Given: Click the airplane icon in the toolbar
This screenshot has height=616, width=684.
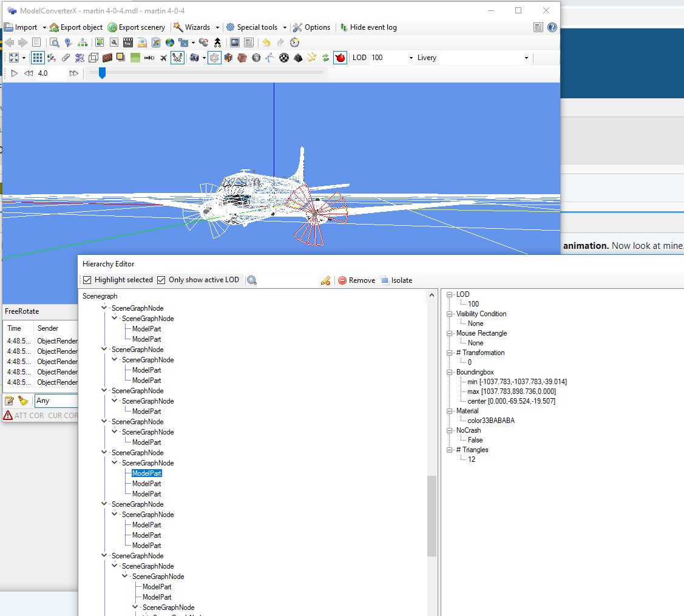Looking at the screenshot, I should 163,58.
